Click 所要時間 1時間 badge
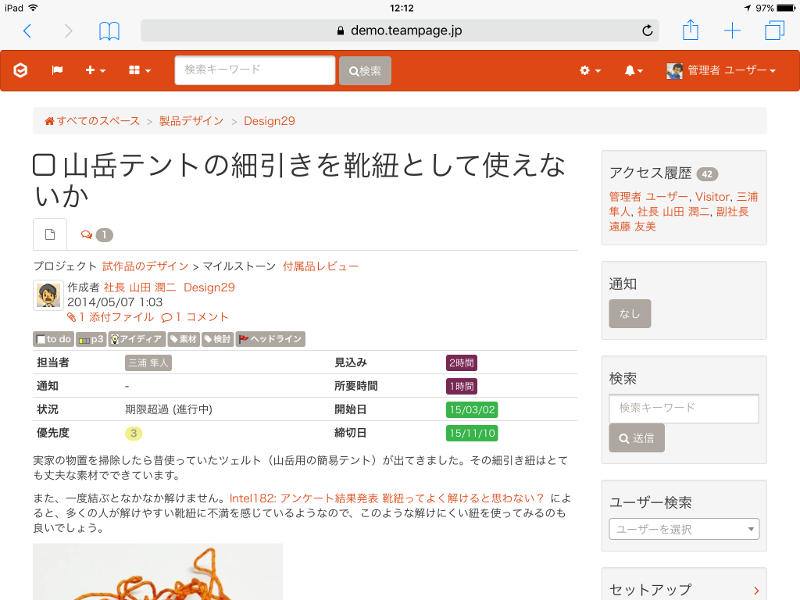Screen dimensions: 800x600 pyautogui.click(x=461, y=386)
